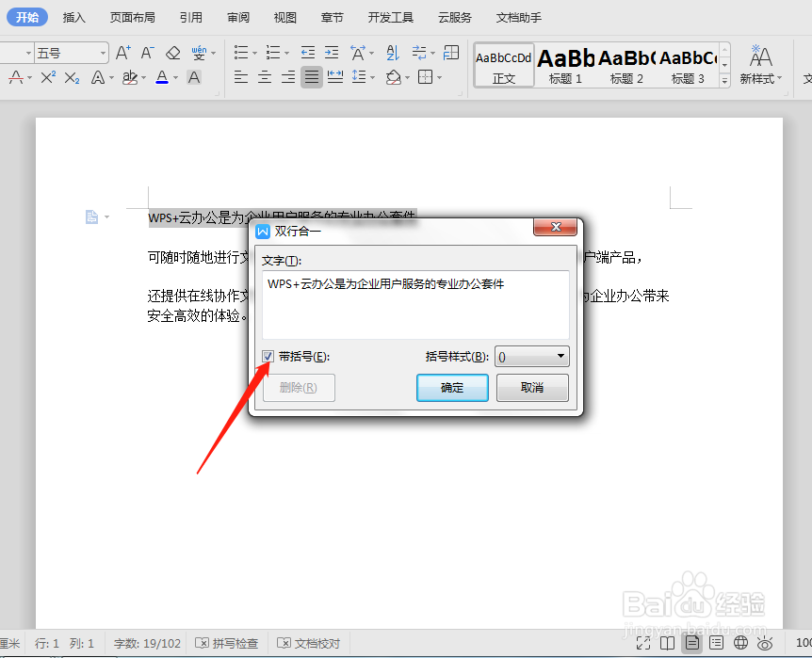Toggle 拼写检查 in status bar
Image resolution: width=812 pixels, height=658 pixels.
click(x=226, y=644)
